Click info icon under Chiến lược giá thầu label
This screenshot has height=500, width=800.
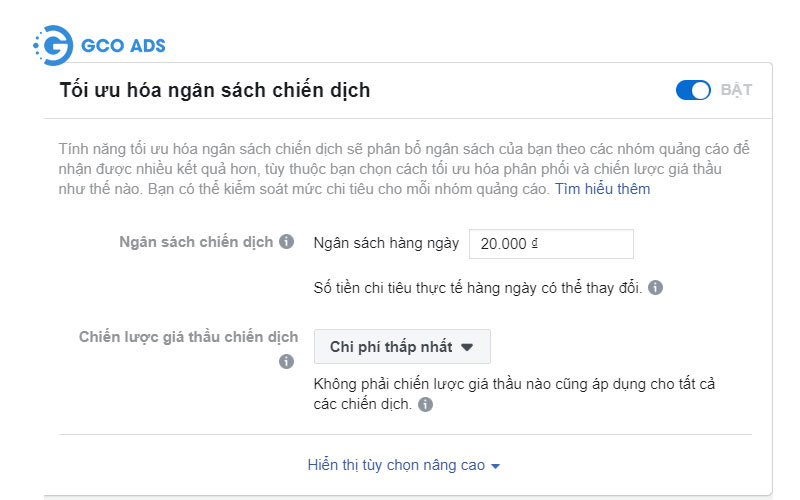click(x=287, y=362)
